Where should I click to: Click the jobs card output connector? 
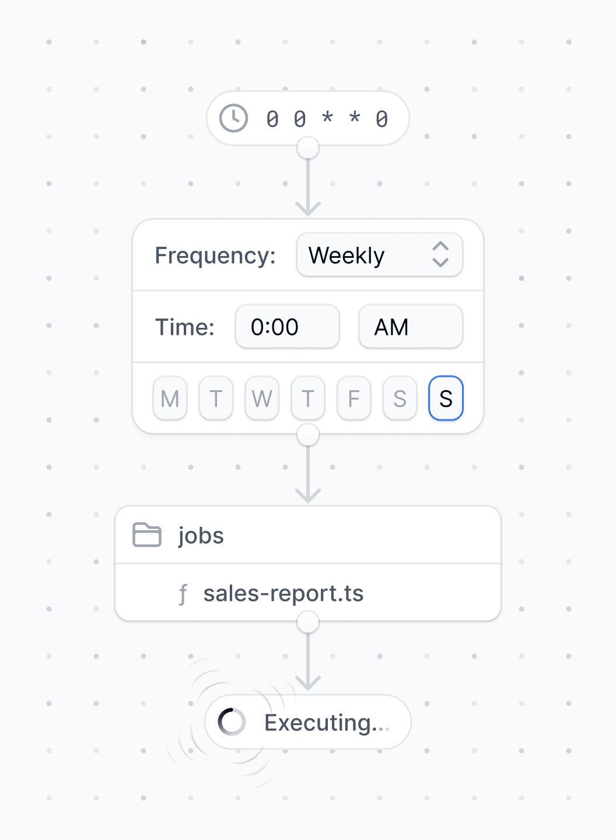(x=308, y=622)
